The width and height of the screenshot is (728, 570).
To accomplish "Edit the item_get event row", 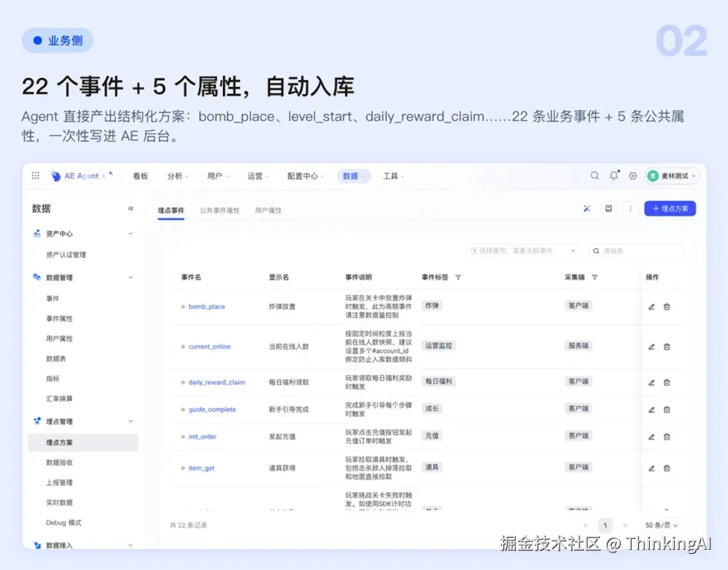I will tap(651, 468).
